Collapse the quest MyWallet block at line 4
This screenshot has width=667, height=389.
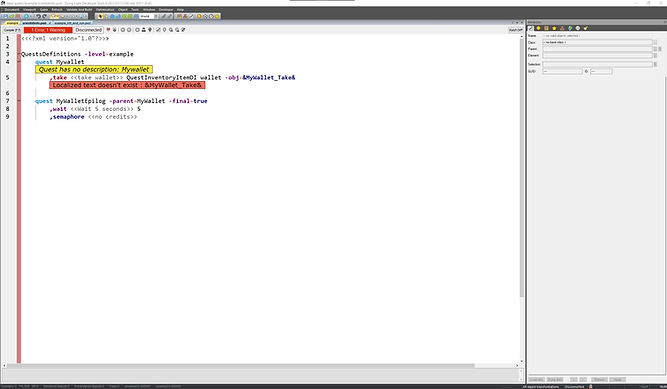click(19, 62)
